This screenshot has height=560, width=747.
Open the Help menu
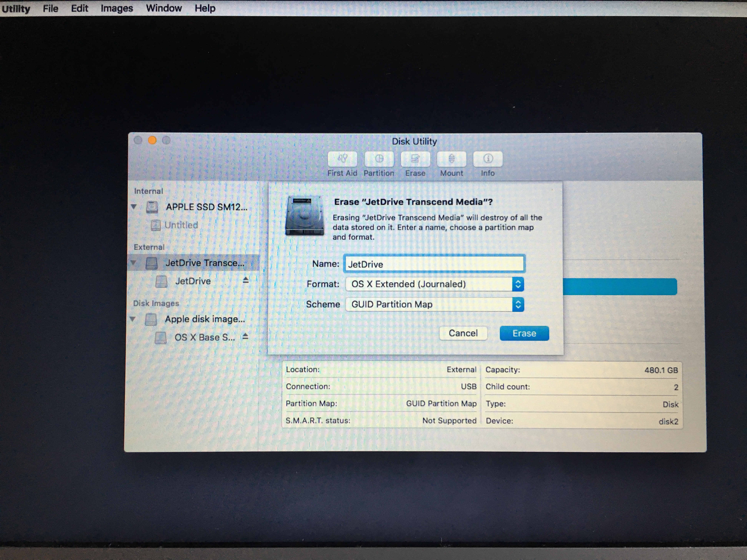tap(205, 8)
